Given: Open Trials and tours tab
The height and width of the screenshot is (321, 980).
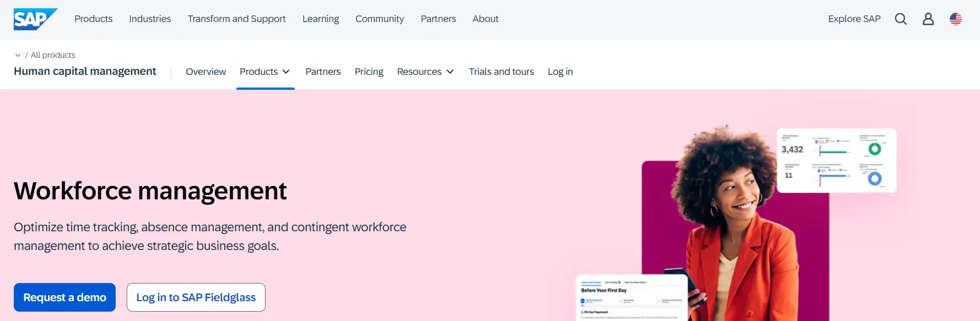Looking at the screenshot, I should (x=501, y=72).
